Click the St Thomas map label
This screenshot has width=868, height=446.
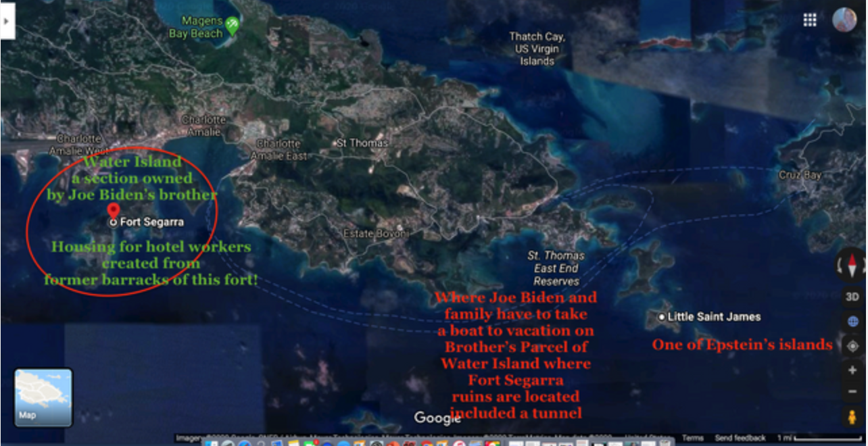click(362, 143)
